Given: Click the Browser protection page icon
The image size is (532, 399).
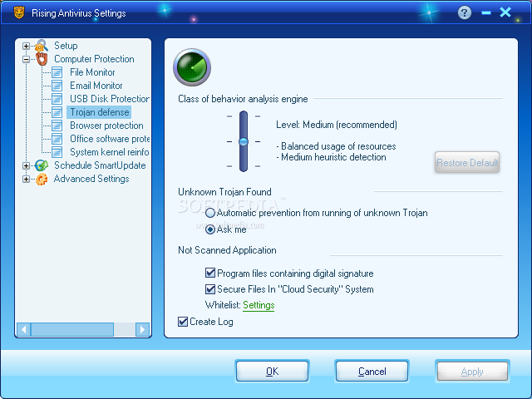Looking at the screenshot, I should [x=57, y=126].
